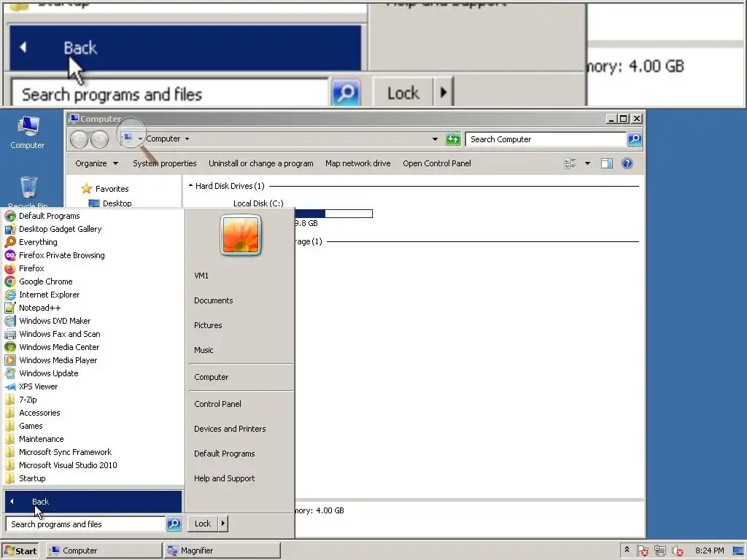
Task: Open Windows Update
Action: pyautogui.click(x=93, y=373)
